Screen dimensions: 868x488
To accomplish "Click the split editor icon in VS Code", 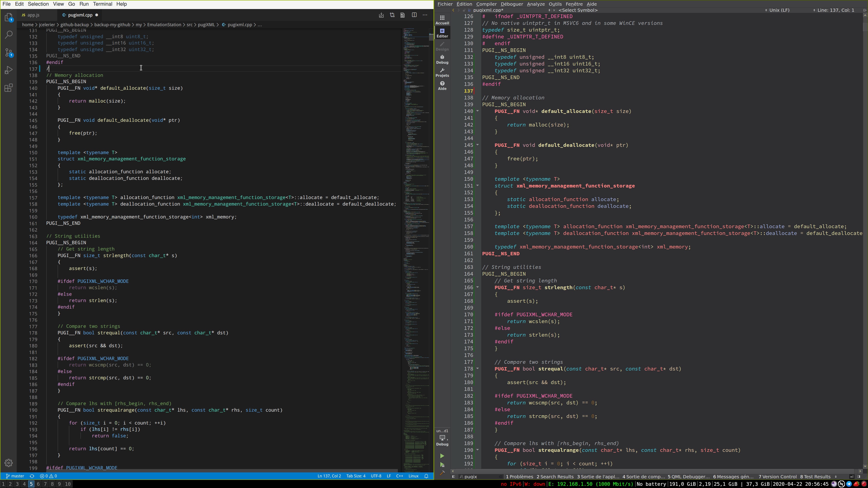I will pos(414,15).
